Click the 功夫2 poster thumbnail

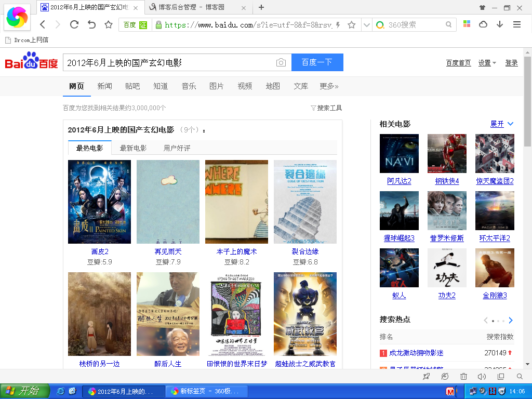(x=447, y=268)
